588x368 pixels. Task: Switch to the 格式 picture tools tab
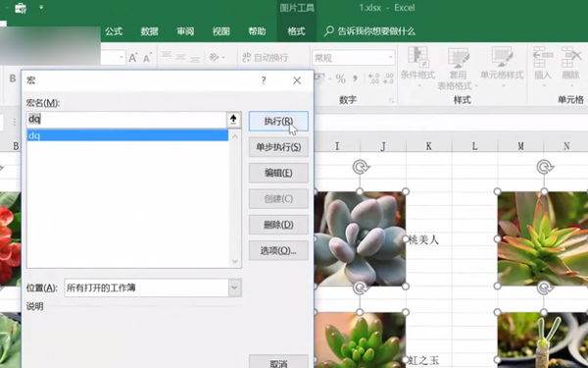pos(296,31)
